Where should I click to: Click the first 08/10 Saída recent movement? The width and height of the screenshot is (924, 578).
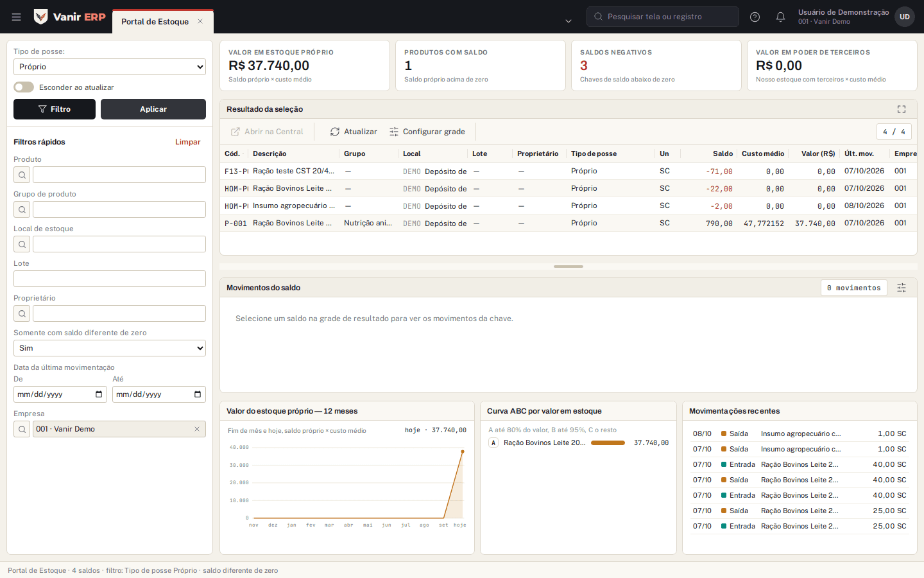click(x=800, y=434)
